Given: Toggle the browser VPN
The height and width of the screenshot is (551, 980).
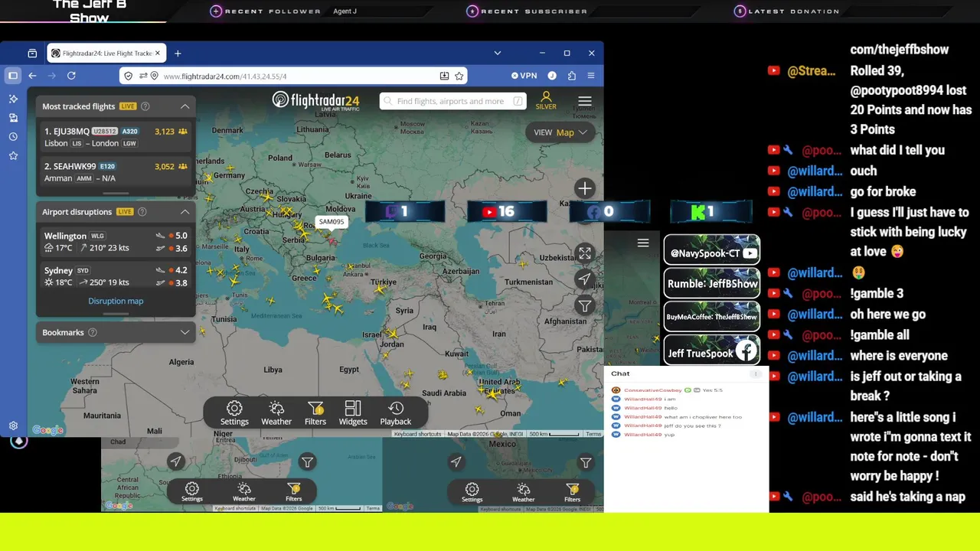Looking at the screenshot, I should click(524, 76).
